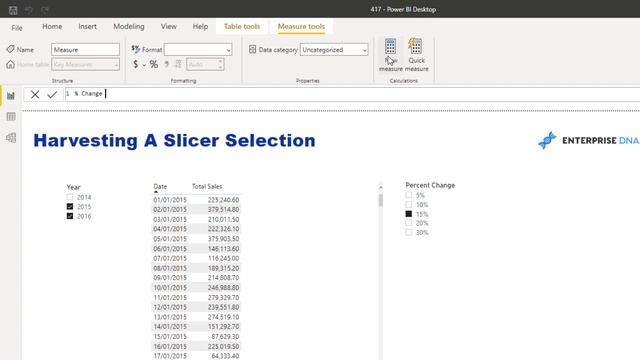This screenshot has width=640, height=360.
Task: Select the 5% percent change option
Action: pos(409,195)
